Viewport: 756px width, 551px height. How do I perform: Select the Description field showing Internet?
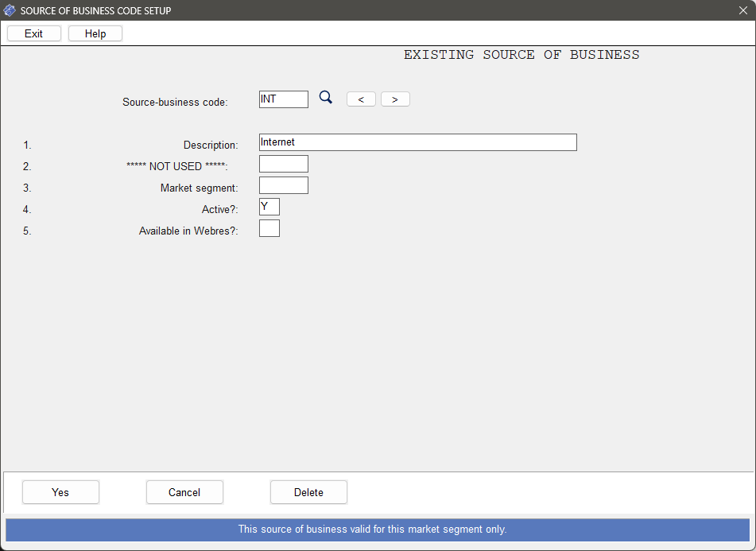[417, 142]
